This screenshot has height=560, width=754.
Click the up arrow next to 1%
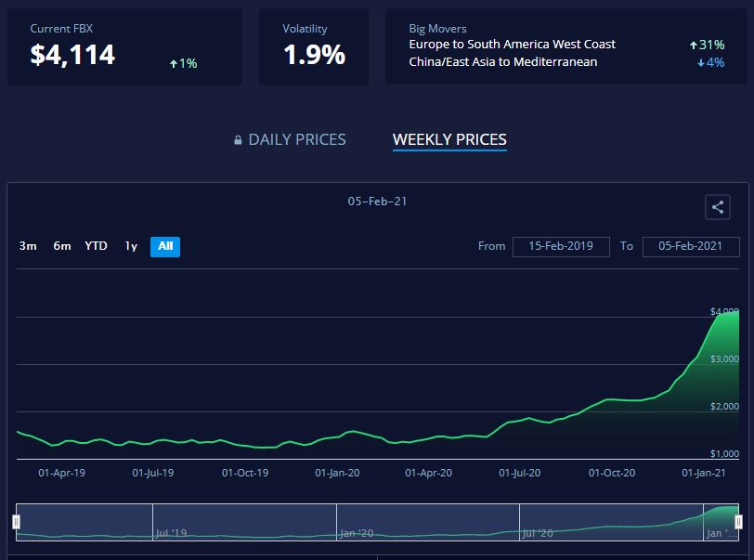click(174, 63)
